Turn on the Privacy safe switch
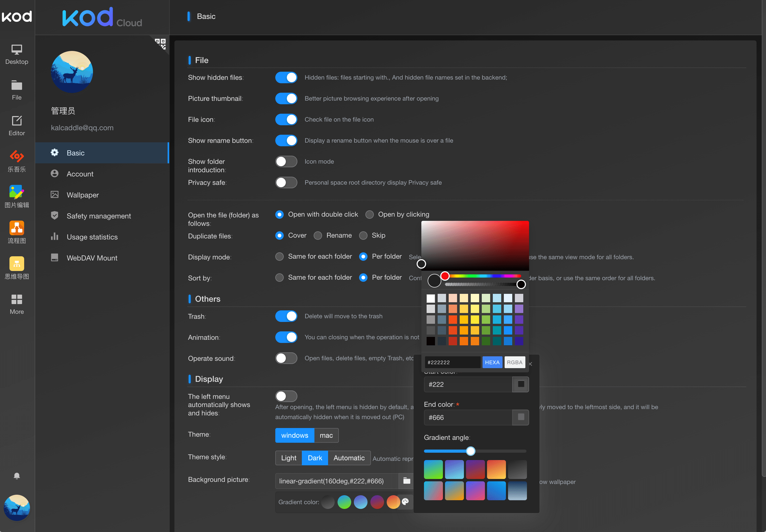The height and width of the screenshot is (532, 766). click(286, 182)
